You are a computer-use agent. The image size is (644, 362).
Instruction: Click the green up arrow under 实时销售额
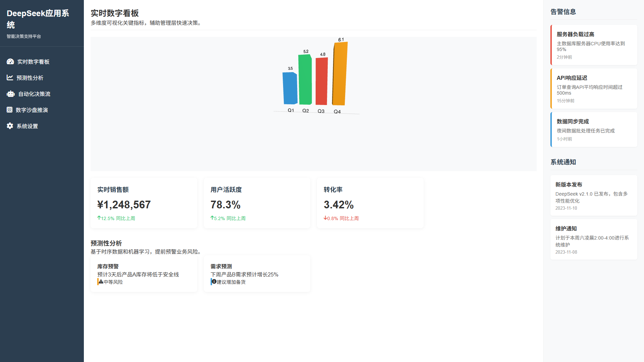[x=99, y=218]
